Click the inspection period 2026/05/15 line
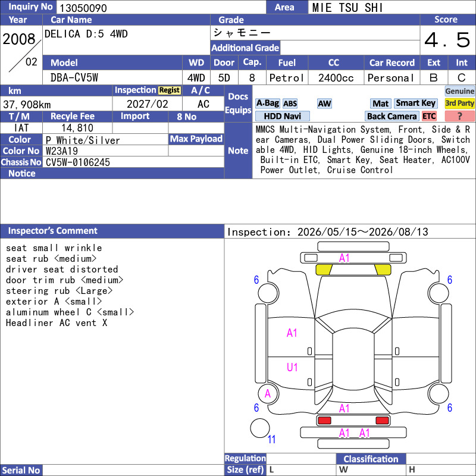 click(x=328, y=232)
